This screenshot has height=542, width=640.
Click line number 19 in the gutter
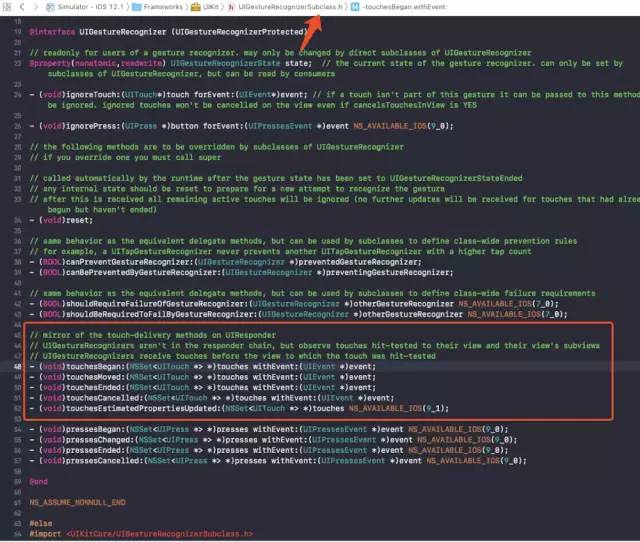(x=18, y=32)
